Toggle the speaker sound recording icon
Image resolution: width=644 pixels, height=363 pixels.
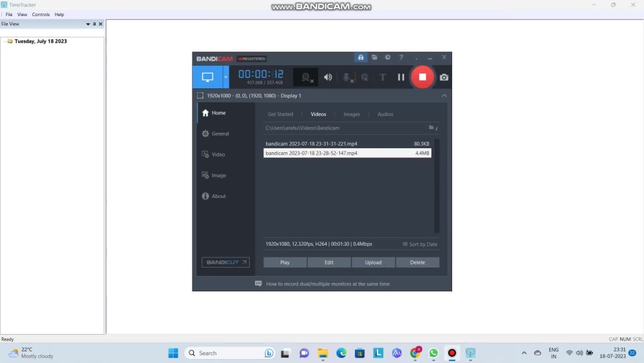(x=328, y=77)
